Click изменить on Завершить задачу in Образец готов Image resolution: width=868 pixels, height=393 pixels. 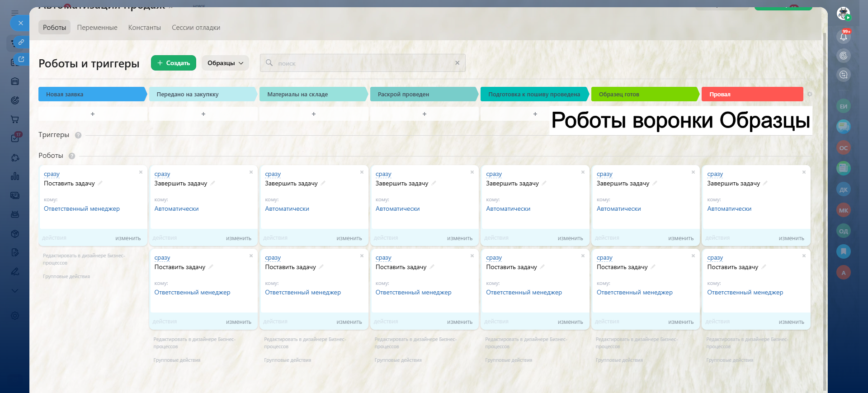pos(681,238)
